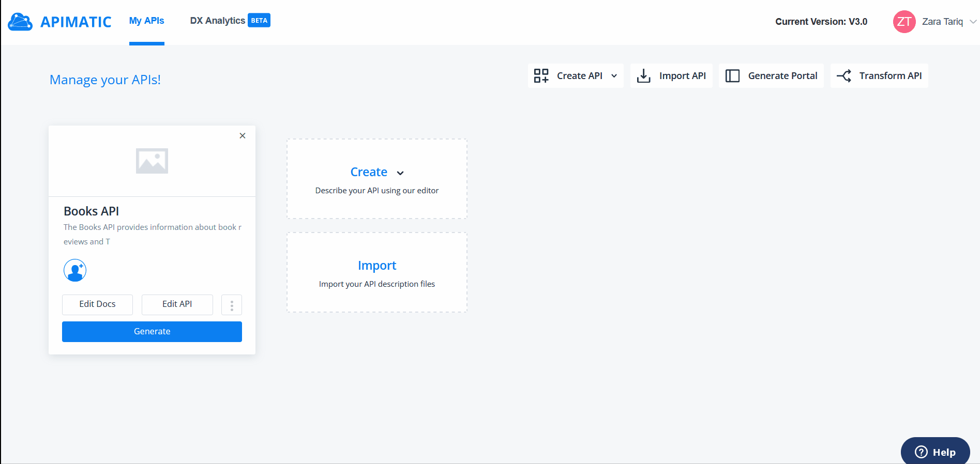Click the Books API description text
The image size is (980, 464).
click(153, 234)
